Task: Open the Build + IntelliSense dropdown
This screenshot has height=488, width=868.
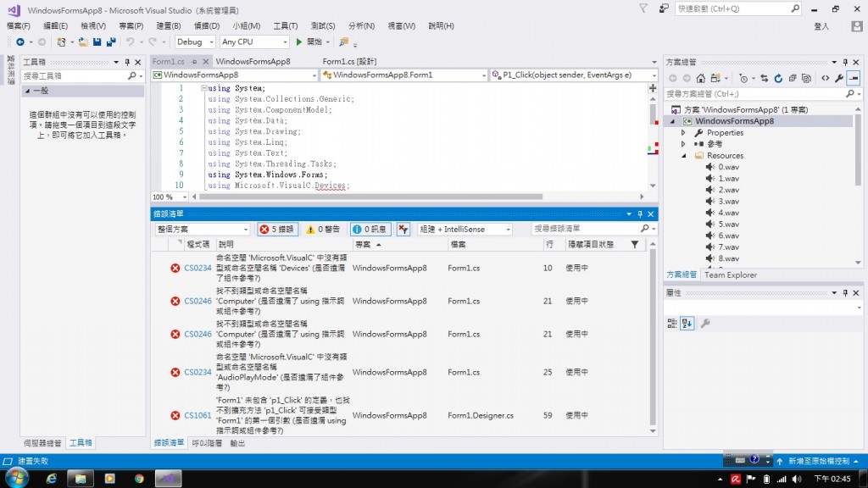Action: coord(465,229)
